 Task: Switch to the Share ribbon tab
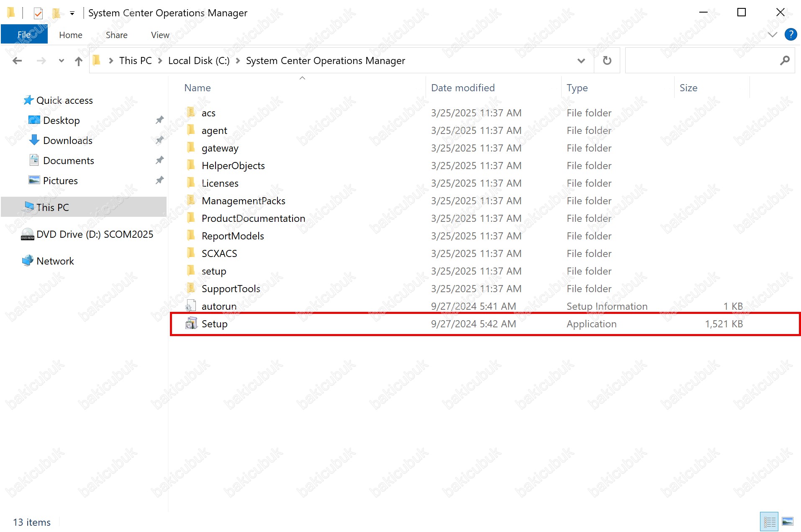117,35
